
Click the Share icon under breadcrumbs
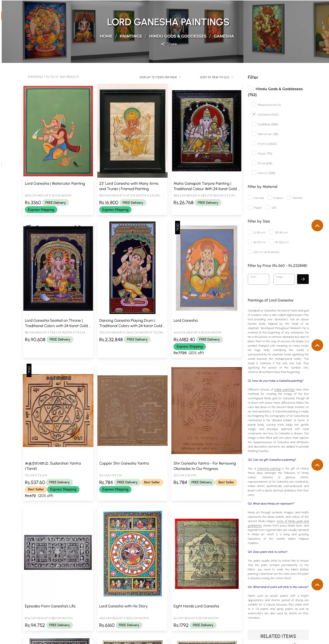coord(163,44)
